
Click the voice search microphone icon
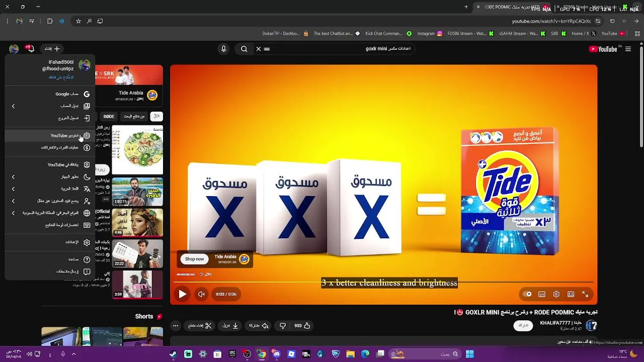click(x=224, y=49)
